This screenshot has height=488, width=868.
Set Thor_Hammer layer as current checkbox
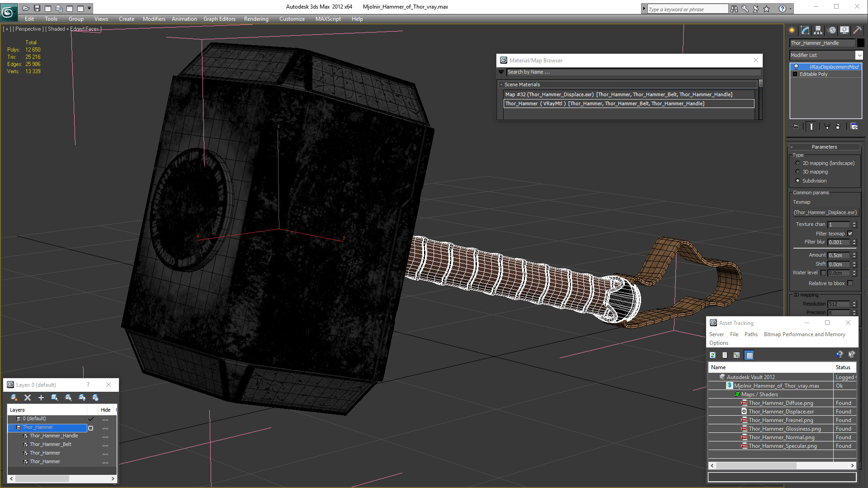coord(91,427)
